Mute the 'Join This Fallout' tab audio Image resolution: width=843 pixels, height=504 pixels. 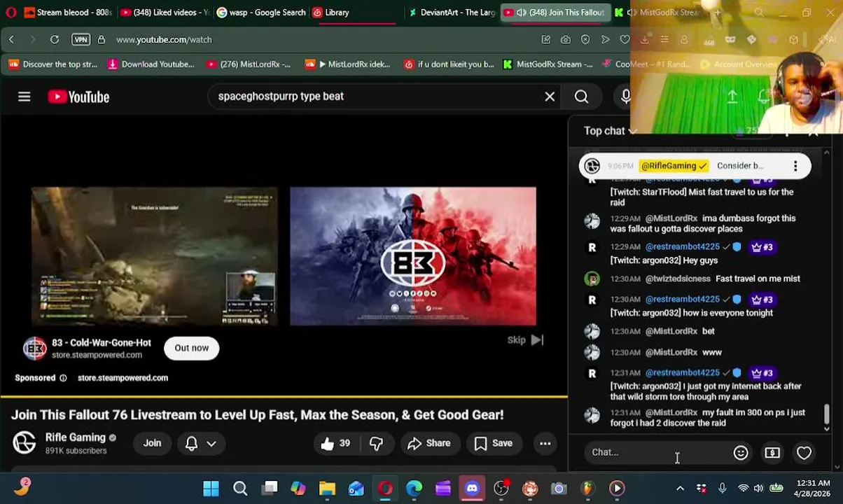pyautogui.click(x=521, y=13)
